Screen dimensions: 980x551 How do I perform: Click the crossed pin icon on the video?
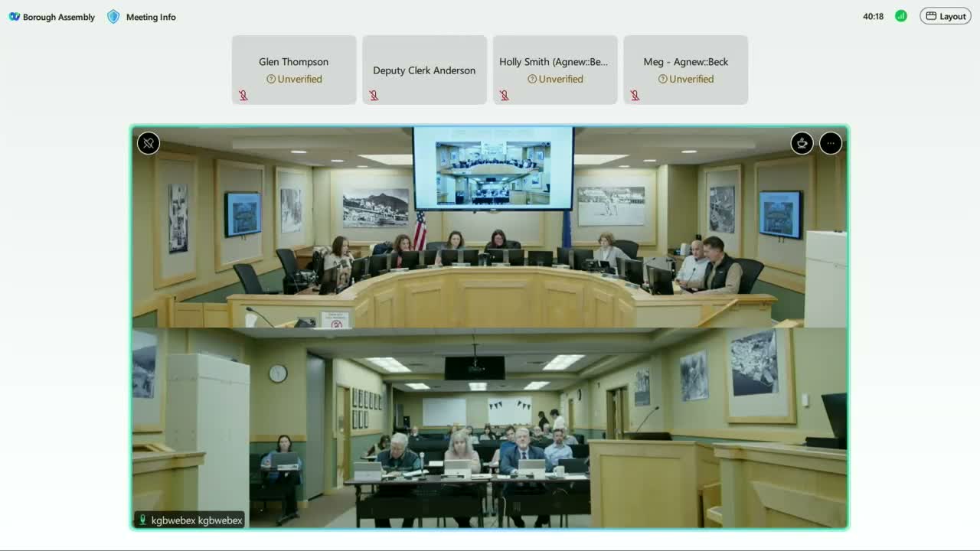pos(149,143)
